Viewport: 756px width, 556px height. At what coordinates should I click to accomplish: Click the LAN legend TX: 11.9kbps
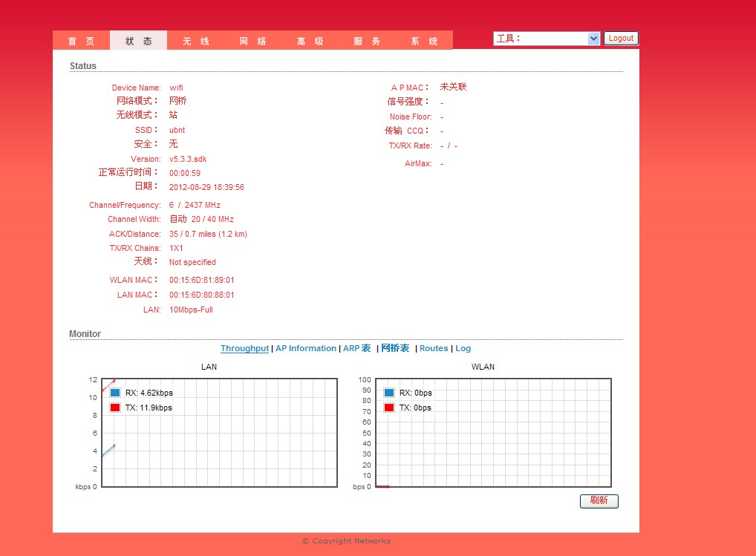tap(149, 408)
